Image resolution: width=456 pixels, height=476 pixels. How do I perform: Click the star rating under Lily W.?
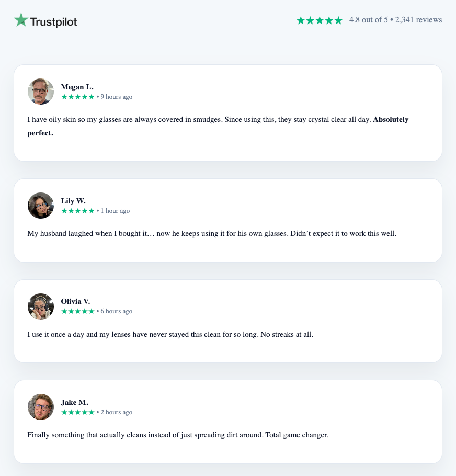pyautogui.click(x=78, y=211)
